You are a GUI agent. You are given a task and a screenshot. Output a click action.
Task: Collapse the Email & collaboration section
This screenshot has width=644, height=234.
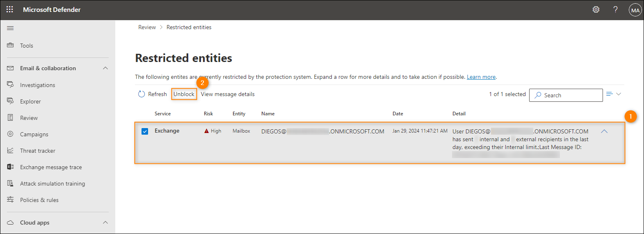click(x=105, y=68)
